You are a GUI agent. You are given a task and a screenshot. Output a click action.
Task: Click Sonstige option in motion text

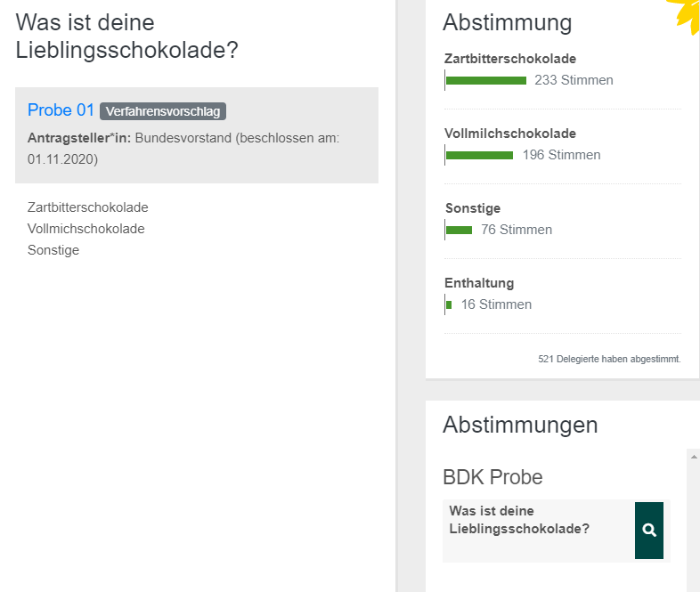coord(53,250)
